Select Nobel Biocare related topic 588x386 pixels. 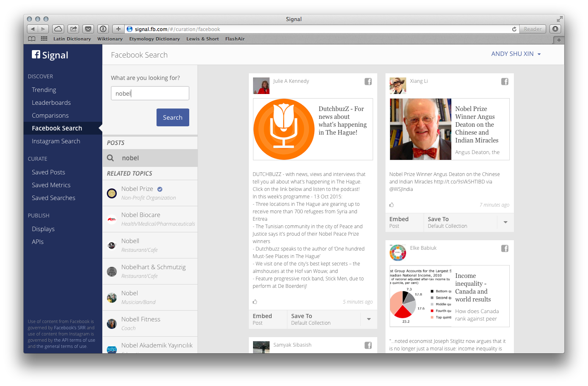coord(150,219)
